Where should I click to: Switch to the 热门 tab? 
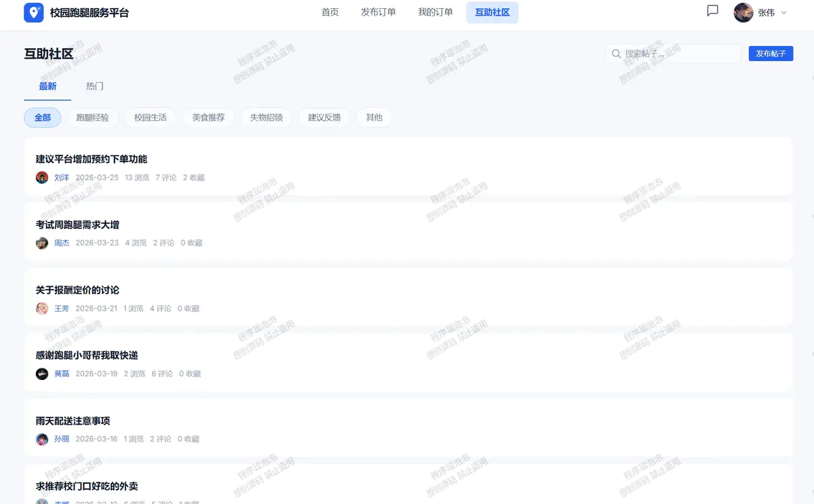(x=95, y=86)
